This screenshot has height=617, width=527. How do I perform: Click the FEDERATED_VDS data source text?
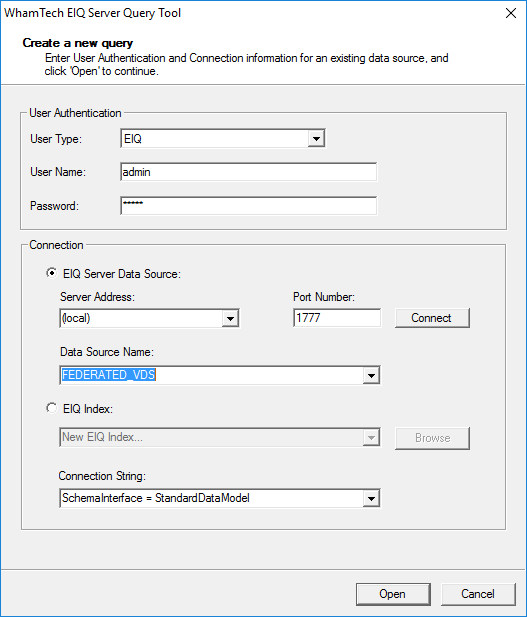click(109, 375)
